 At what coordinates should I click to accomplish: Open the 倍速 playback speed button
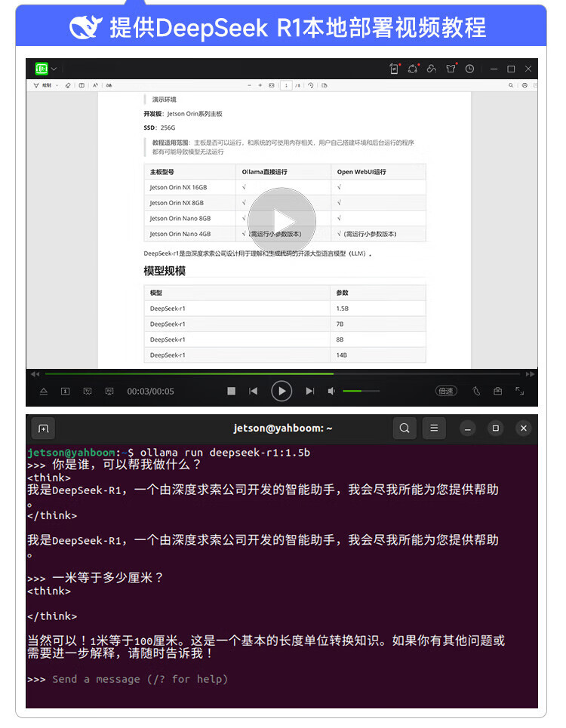(x=446, y=391)
